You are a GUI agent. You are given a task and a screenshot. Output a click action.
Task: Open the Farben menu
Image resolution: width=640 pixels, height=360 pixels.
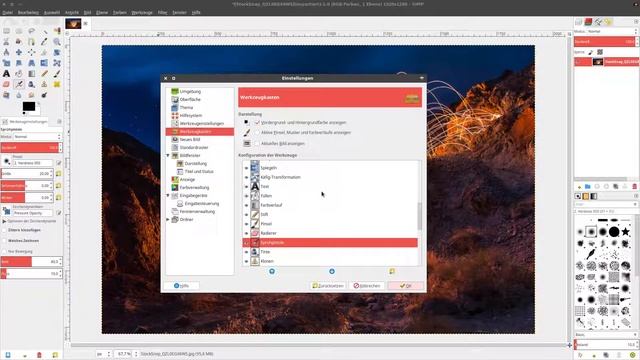click(x=120, y=13)
